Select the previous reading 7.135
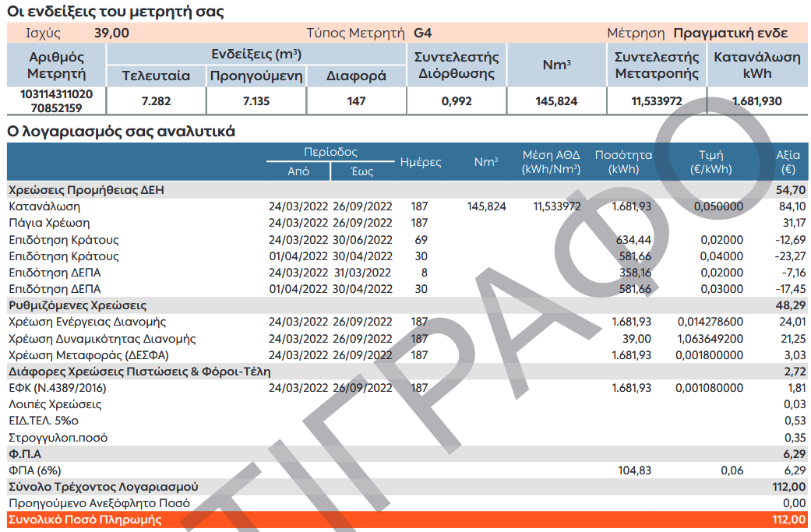This screenshot has height=532, width=811. click(256, 100)
